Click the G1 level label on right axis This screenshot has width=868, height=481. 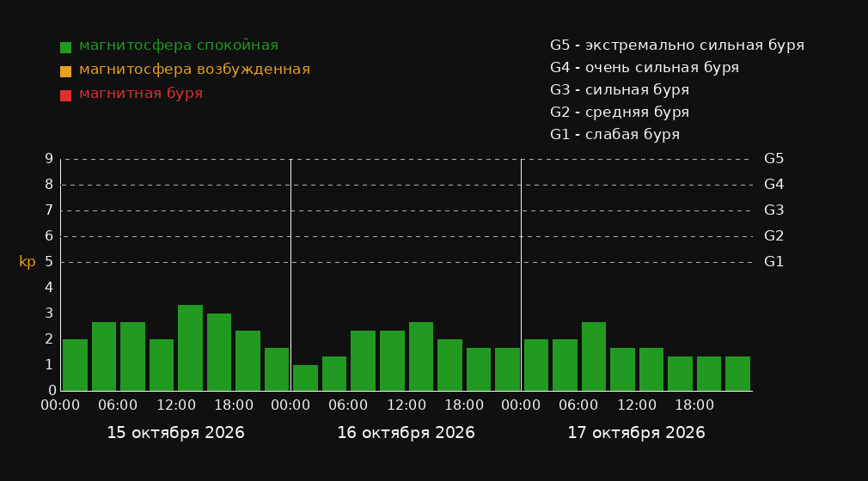(x=773, y=262)
